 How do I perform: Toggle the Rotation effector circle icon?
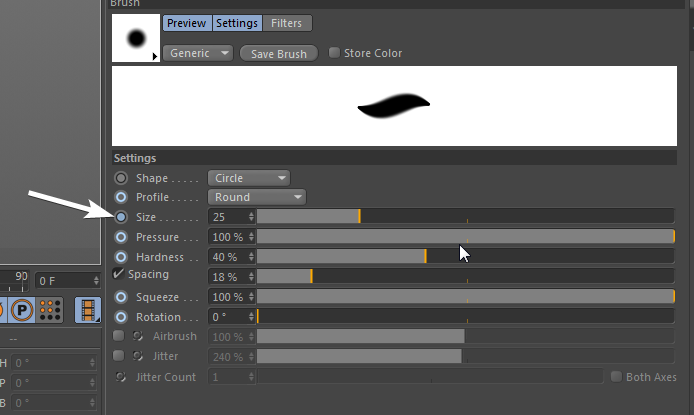click(x=121, y=317)
